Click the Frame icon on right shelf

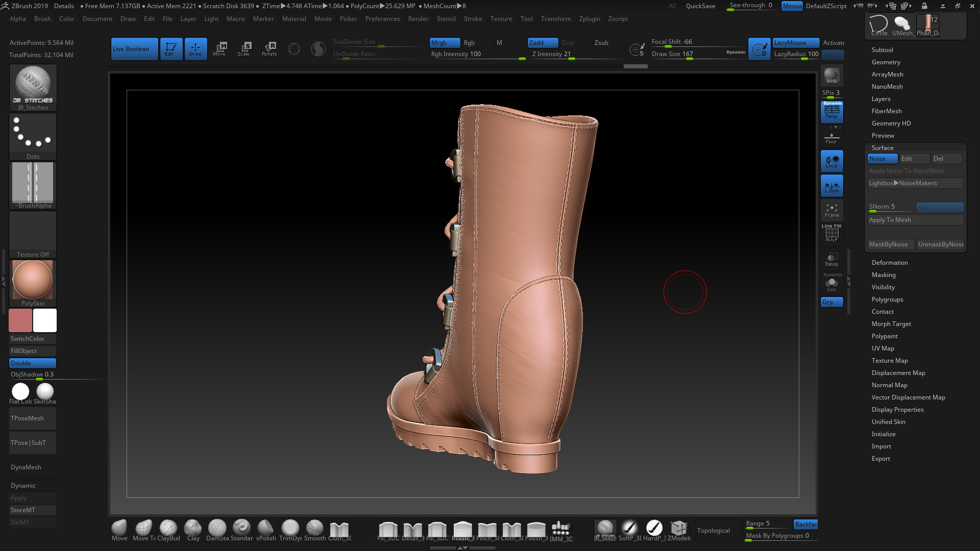click(832, 210)
